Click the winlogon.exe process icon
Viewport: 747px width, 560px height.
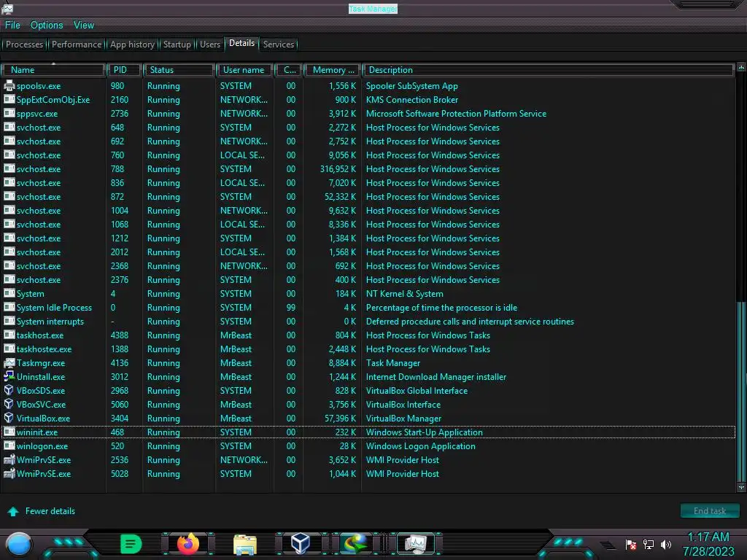pos(9,446)
